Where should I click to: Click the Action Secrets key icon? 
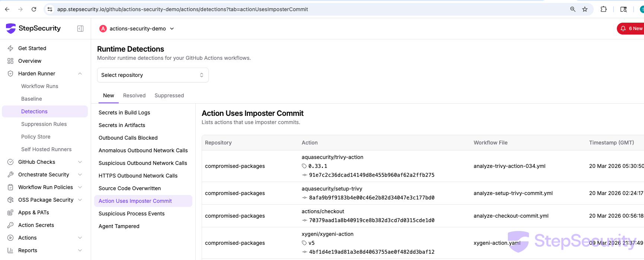coord(10,225)
